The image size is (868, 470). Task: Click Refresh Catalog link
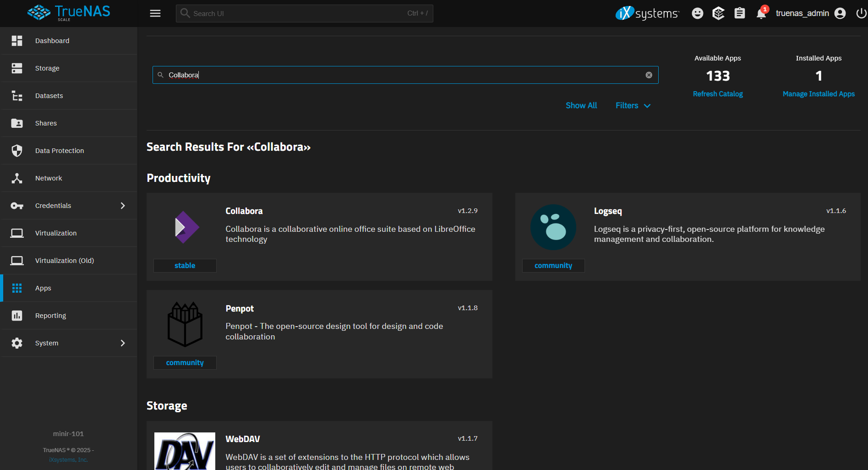pyautogui.click(x=718, y=94)
